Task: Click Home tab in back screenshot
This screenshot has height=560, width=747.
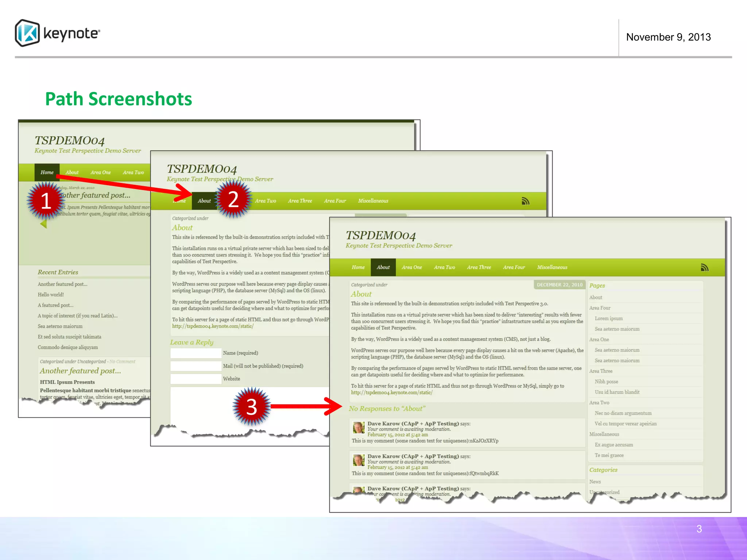Action: tap(47, 172)
